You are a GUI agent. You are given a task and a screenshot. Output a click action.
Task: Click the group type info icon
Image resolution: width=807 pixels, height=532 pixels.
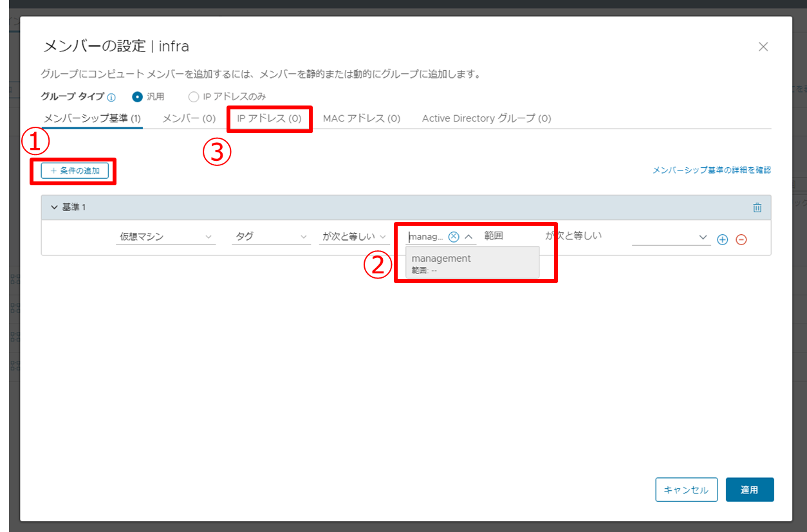click(x=111, y=98)
